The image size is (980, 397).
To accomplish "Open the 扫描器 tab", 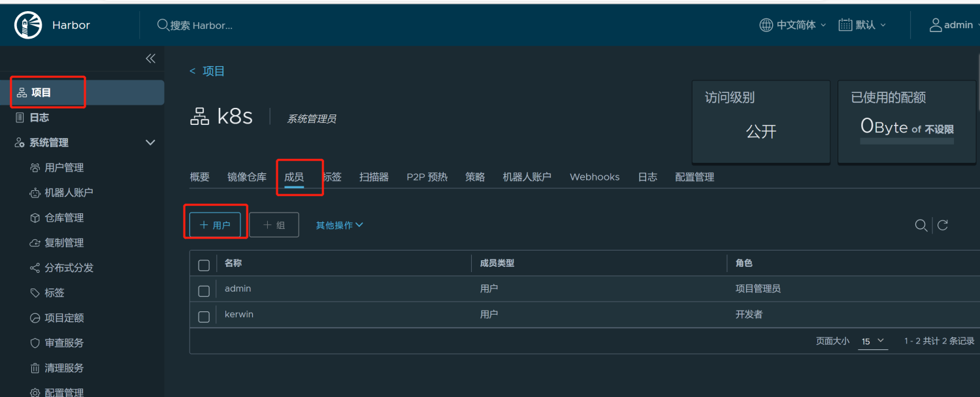I will click(x=374, y=177).
